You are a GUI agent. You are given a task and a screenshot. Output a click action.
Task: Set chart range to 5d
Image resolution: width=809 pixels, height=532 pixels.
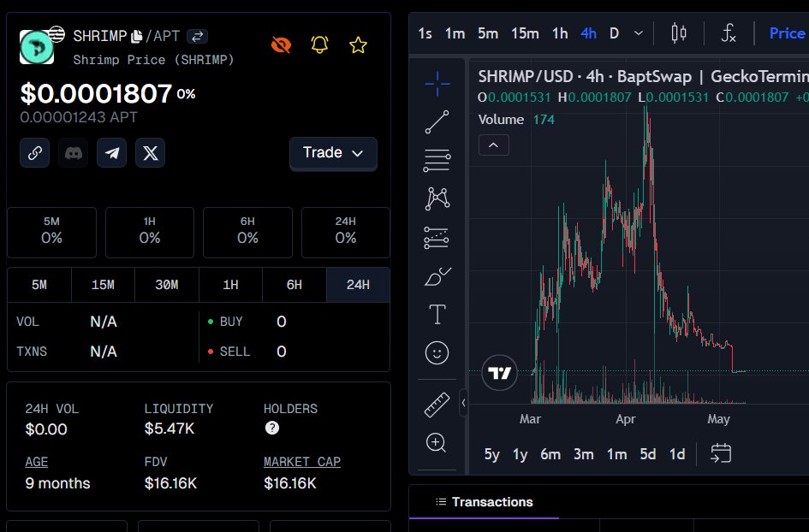(x=648, y=455)
